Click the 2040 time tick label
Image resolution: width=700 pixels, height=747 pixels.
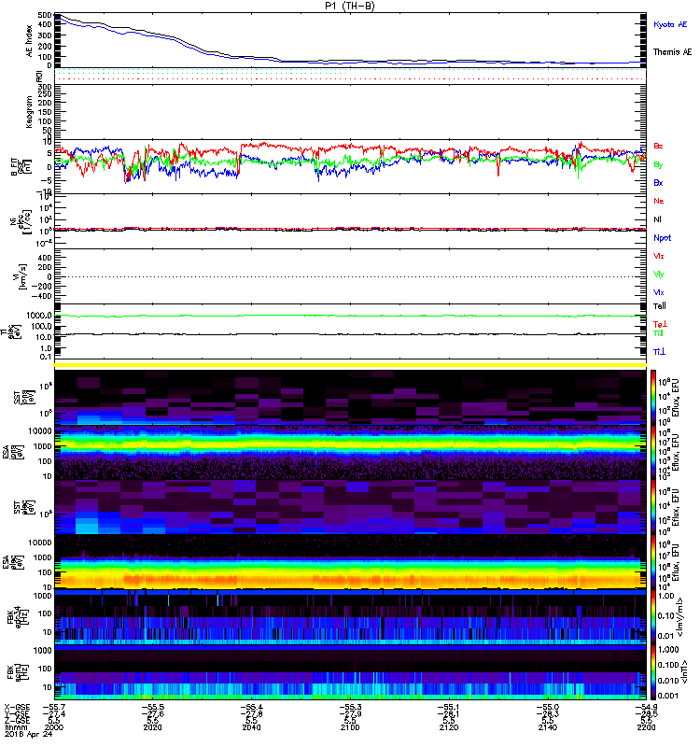click(x=251, y=727)
